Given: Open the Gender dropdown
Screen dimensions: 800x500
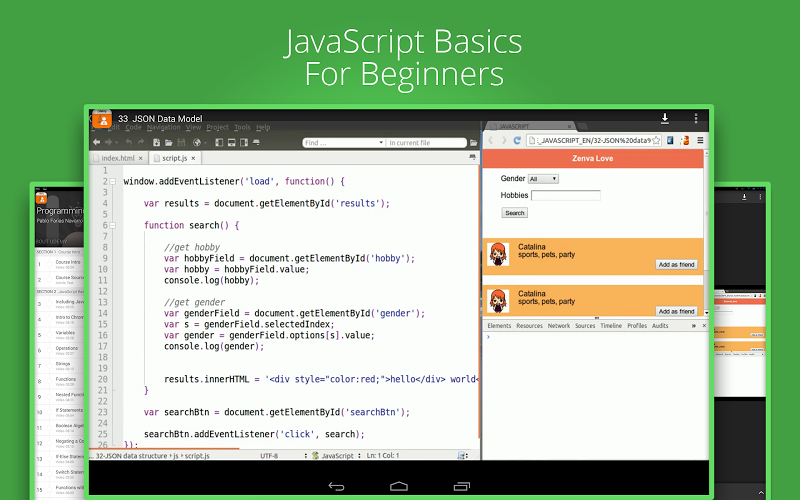Looking at the screenshot, I should click(543, 179).
